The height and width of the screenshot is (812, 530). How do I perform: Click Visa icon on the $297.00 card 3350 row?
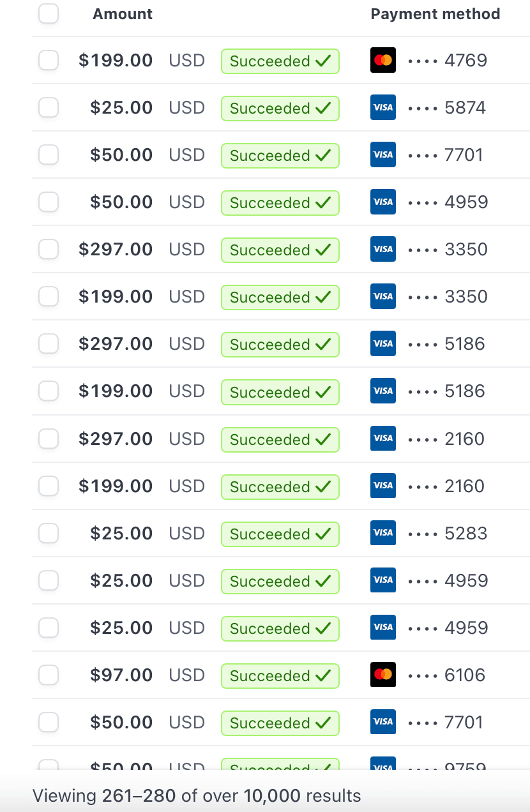[x=383, y=250]
